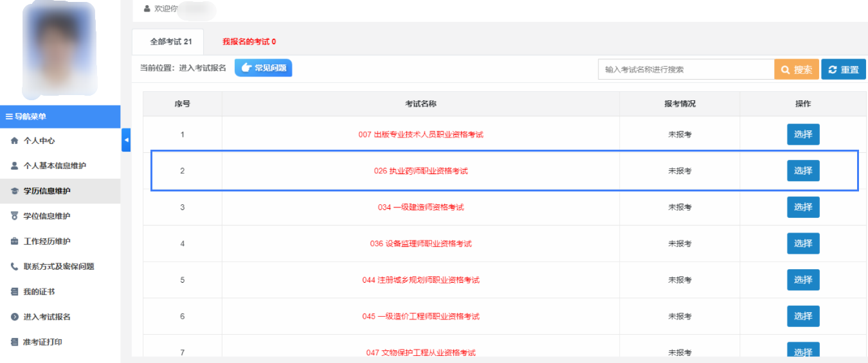Click the phone icon for 联系方式及密保问题
The image size is (868, 363).
point(15,267)
